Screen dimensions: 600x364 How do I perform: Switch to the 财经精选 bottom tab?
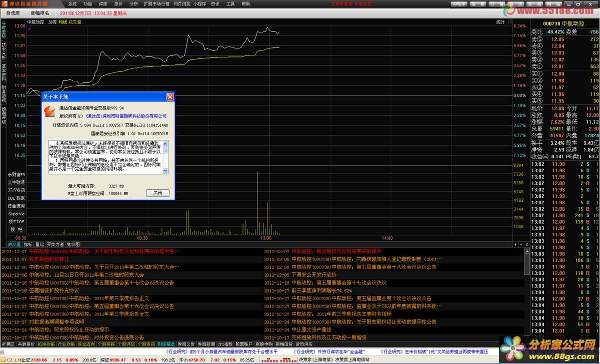[166, 345]
